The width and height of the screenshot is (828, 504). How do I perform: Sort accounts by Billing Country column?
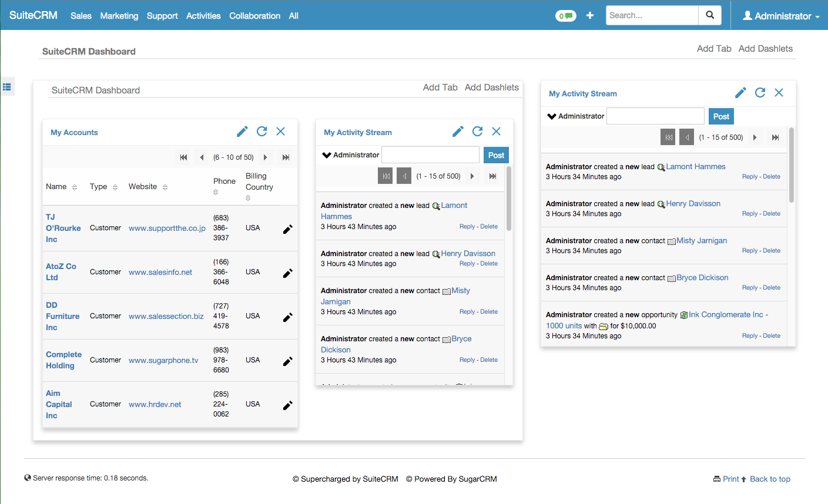[248, 198]
